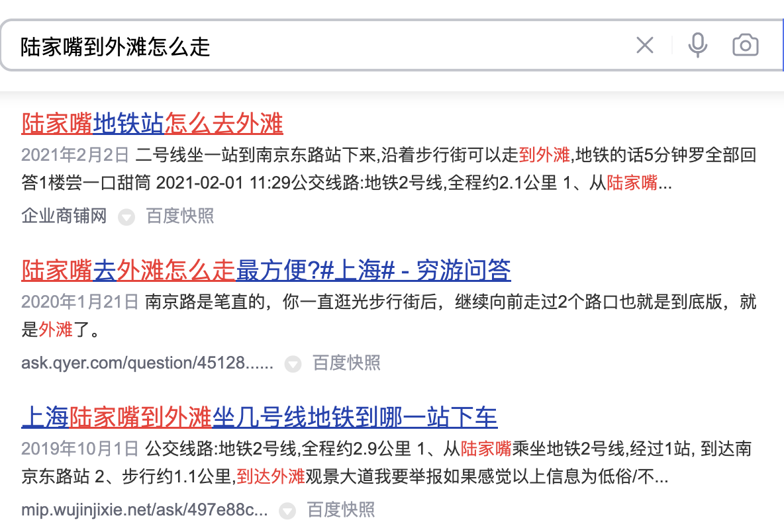
Task: Click snippet text 二号线坐一站到南京东路站下来
Action: coord(256,155)
